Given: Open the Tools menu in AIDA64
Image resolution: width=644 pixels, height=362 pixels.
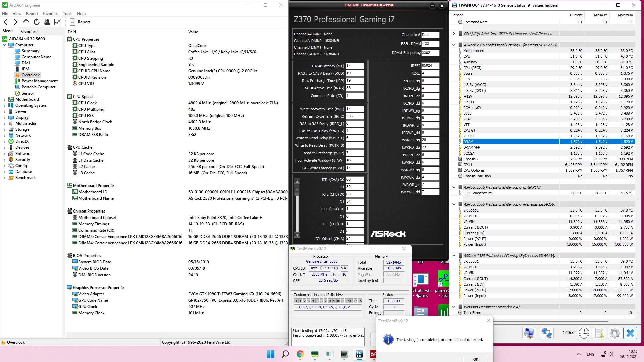Looking at the screenshot, I should pos(67,14).
